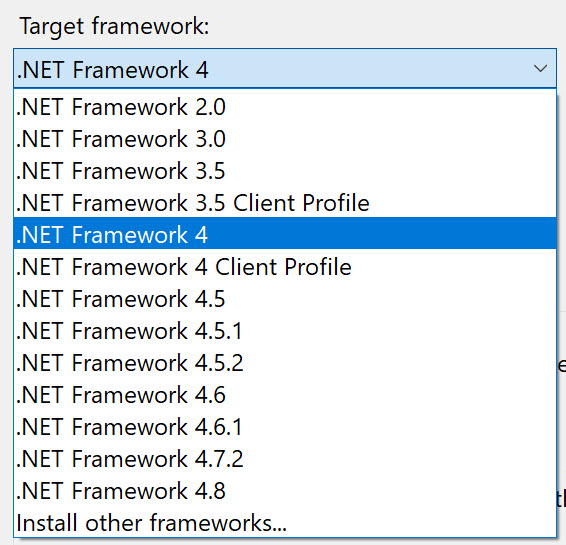
Task: Pick .NET Framework 4.5 option
Action: [285, 299]
